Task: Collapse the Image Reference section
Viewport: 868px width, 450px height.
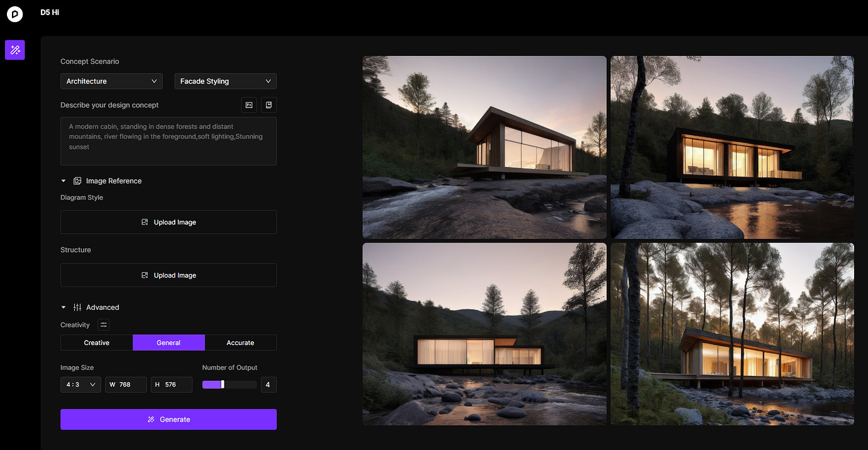Action: click(63, 180)
